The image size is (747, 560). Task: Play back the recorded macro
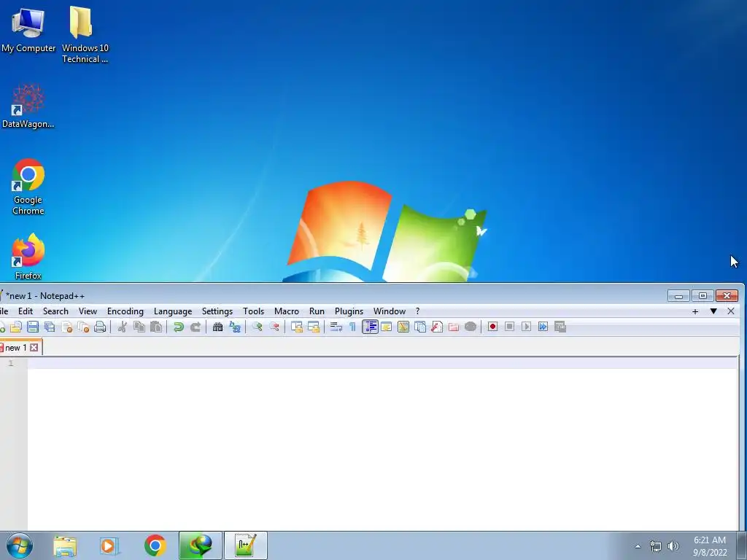tap(527, 327)
